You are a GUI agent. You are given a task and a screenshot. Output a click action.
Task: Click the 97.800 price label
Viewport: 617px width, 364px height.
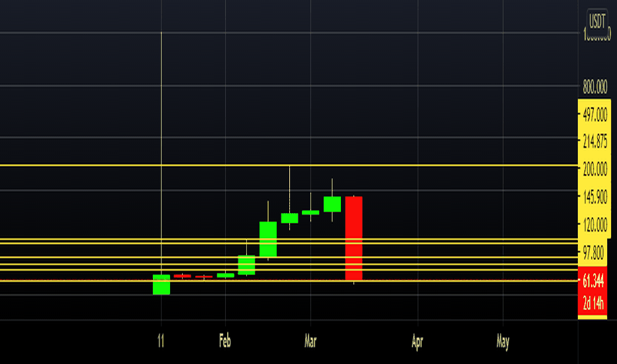pyautogui.click(x=593, y=253)
